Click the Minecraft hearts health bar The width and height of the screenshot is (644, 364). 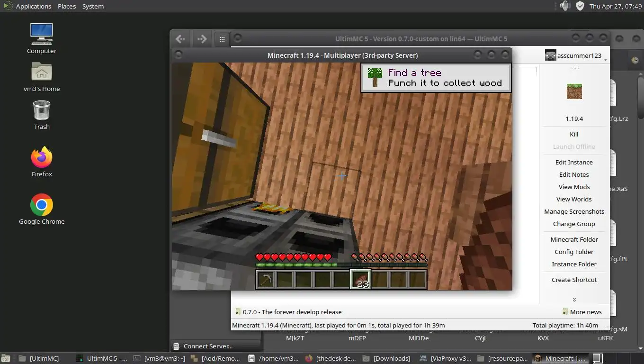pyautogui.click(x=294, y=257)
